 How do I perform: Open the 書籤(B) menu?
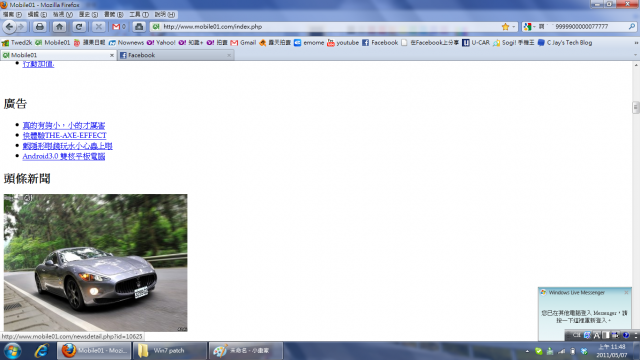(x=113, y=15)
